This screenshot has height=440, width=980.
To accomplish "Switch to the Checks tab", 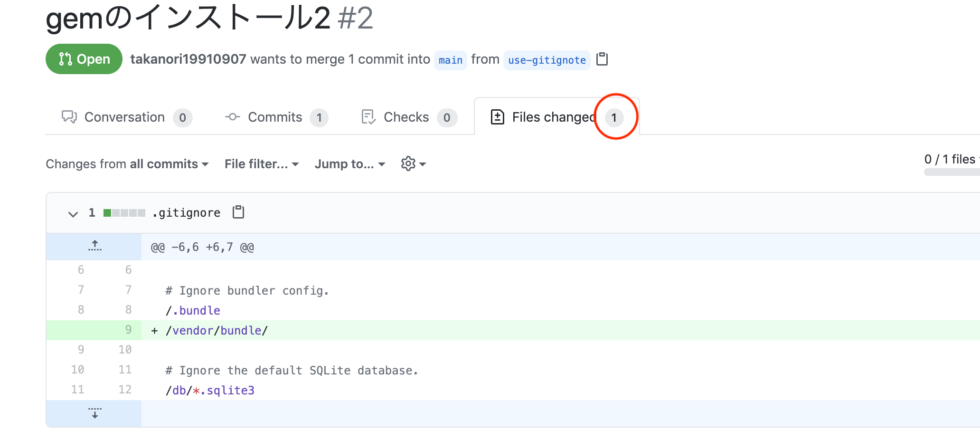I will (409, 117).
